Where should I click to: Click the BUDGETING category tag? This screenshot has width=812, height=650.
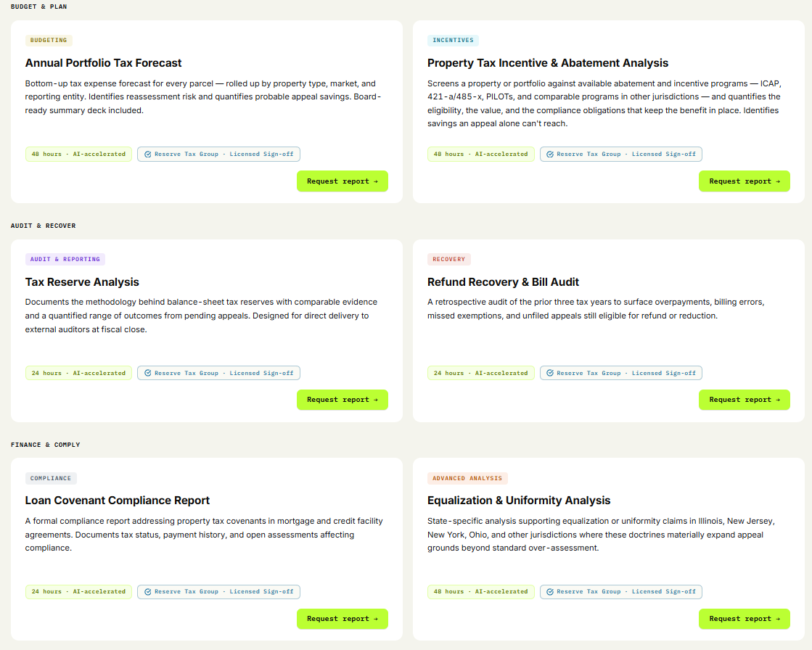tap(49, 41)
